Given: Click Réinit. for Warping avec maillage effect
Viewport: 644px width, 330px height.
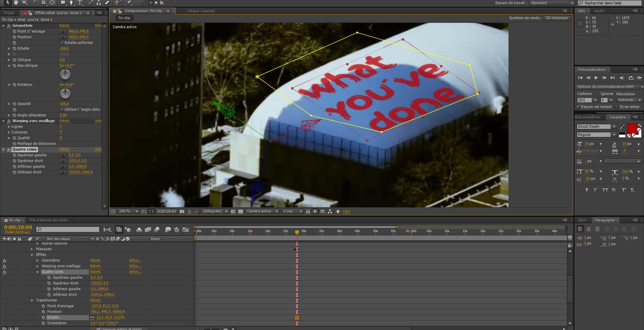Looking at the screenshot, I should [x=65, y=121].
